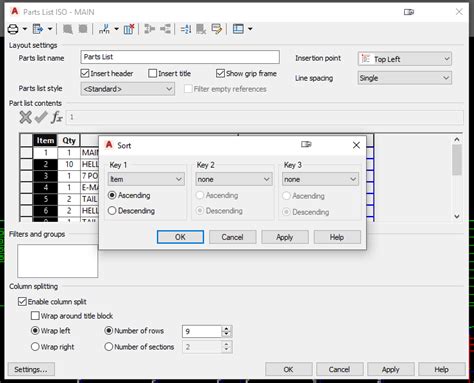Click the X cancel-edit icon beside fx
Screen dimensions: 474x383
26,117
